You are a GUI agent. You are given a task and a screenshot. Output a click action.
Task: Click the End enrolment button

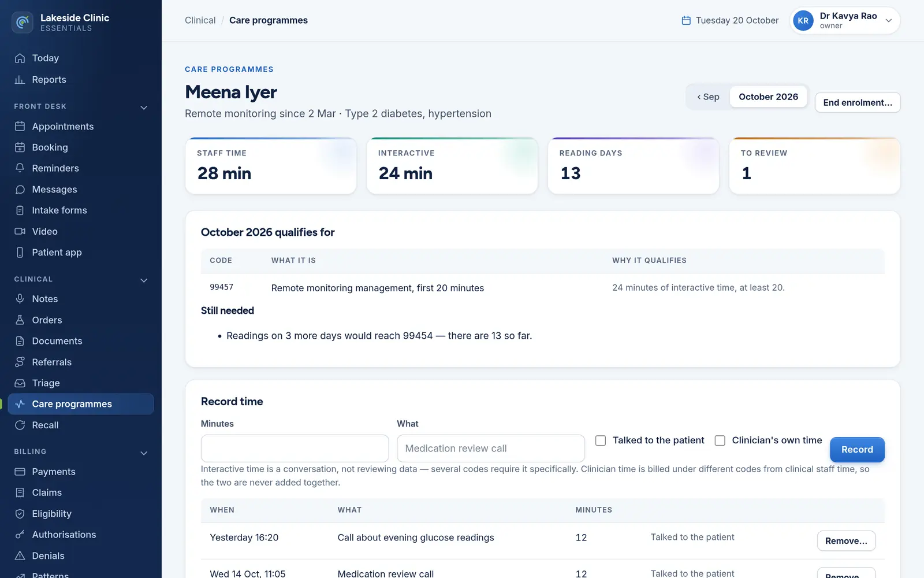[858, 103]
